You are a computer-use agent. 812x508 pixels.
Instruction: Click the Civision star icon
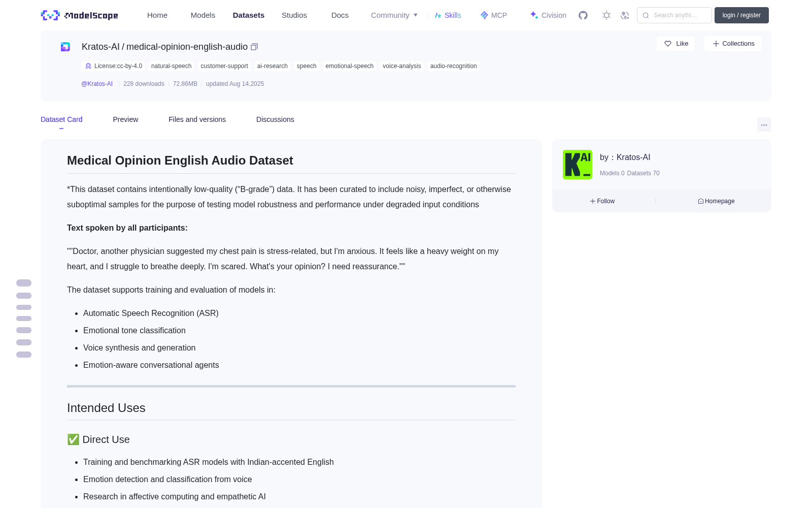pyautogui.click(x=534, y=15)
